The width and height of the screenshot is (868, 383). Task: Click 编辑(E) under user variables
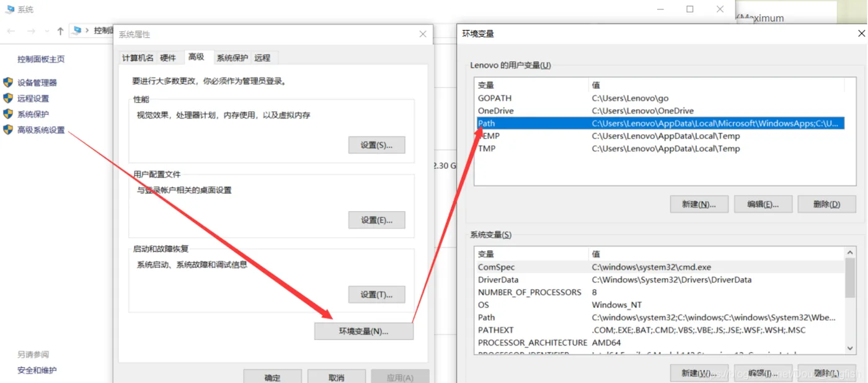[763, 204]
